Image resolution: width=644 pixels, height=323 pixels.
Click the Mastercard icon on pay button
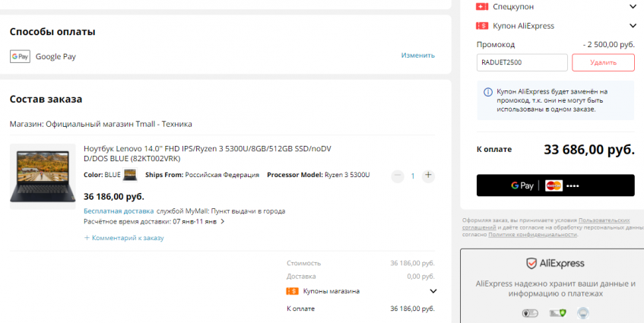(554, 185)
